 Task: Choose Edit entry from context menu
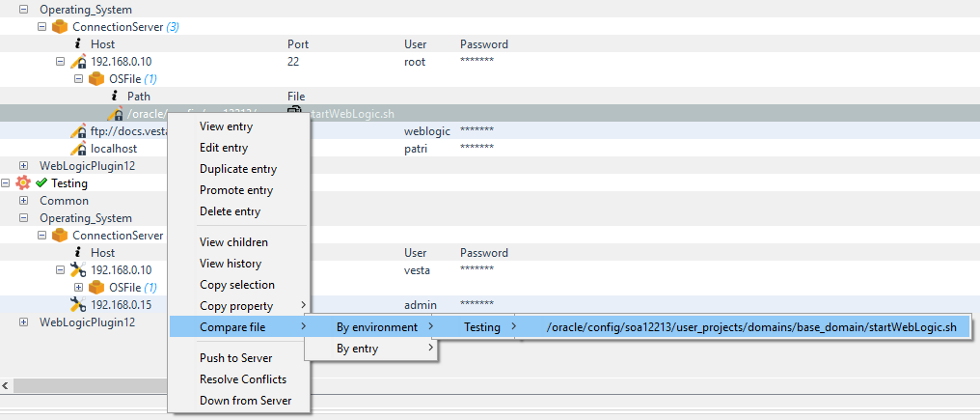point(224,148)
